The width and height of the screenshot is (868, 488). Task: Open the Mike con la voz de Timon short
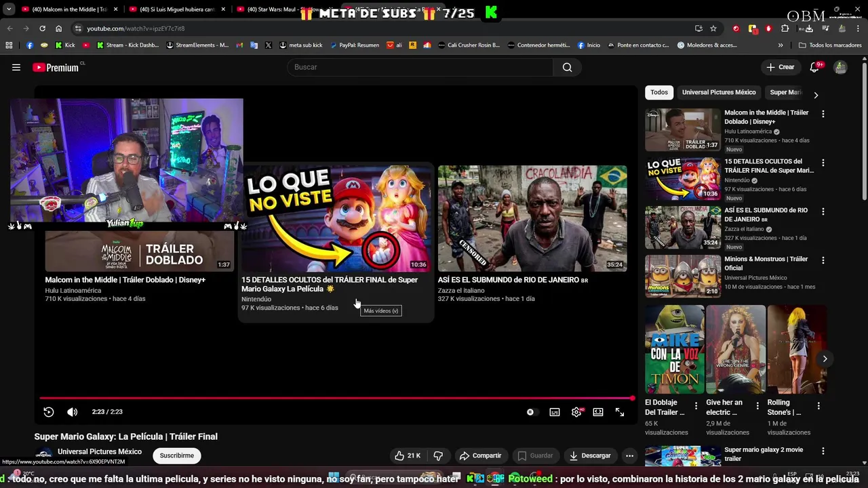[675, 349]
